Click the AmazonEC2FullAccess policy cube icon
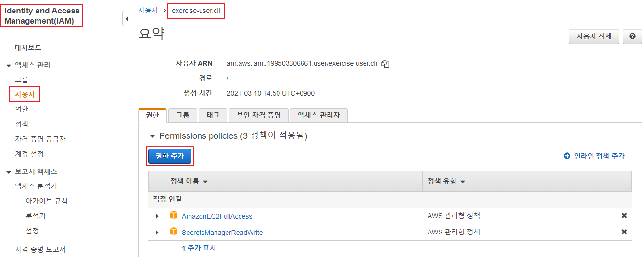The width and height of the screenshot is (644, 257). click(x=174, y=215)
